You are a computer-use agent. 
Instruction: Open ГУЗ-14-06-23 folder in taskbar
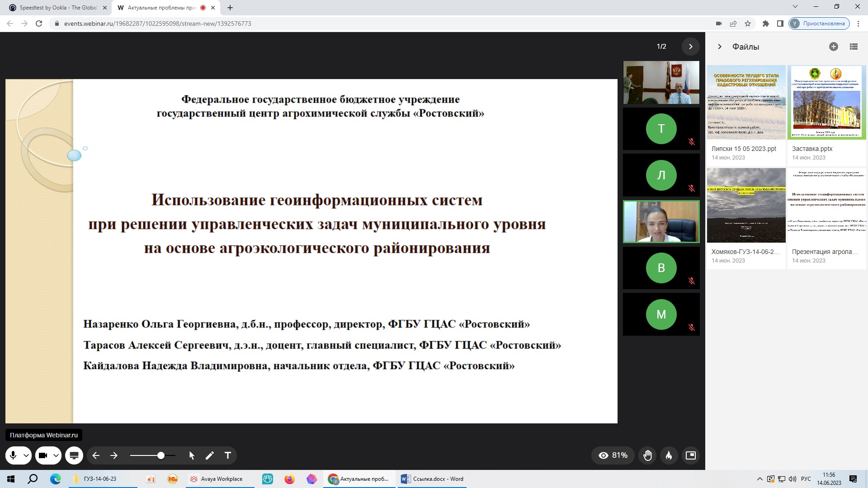[102, 479]
